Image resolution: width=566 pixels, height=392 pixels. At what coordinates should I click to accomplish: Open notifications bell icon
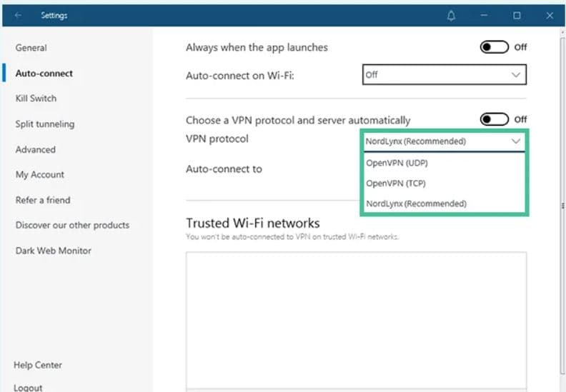point(451,16)
